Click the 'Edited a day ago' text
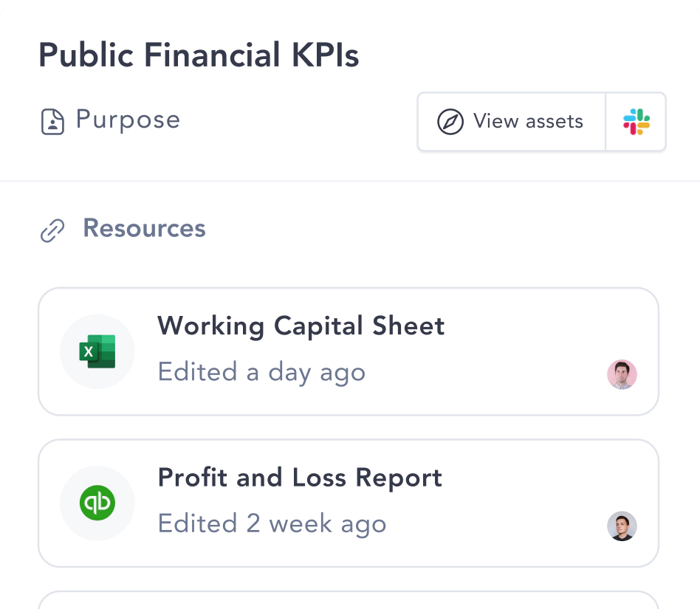The height and width of the screenshot is (609, 700). (261, 372)
